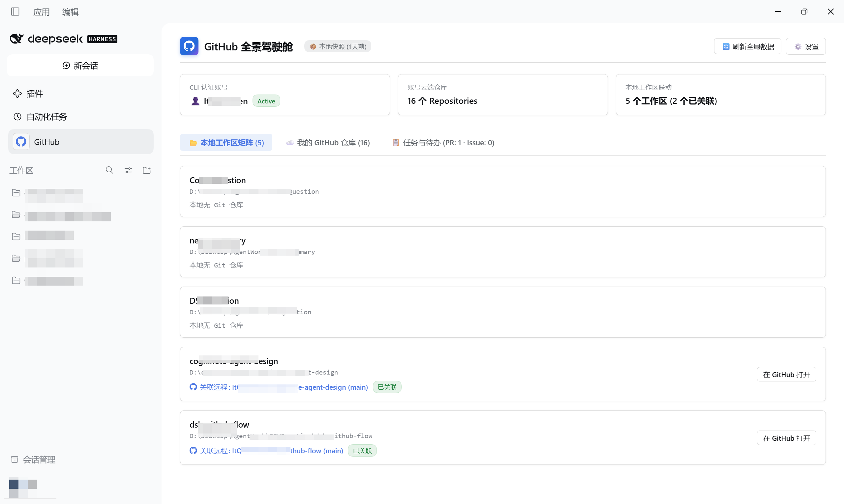844x504 pixels.
Task: Open the 应用 menu
Action: (42, 12)
